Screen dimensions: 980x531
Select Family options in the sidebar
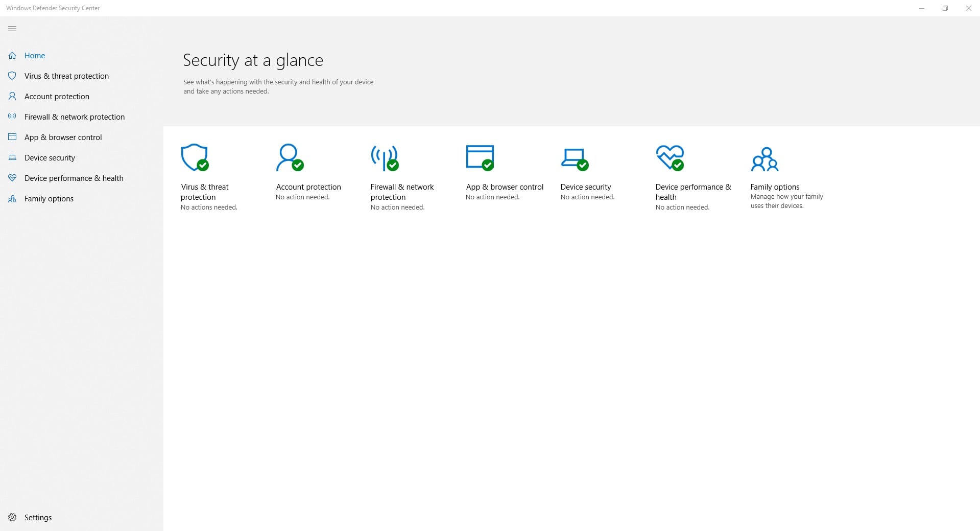49,198
